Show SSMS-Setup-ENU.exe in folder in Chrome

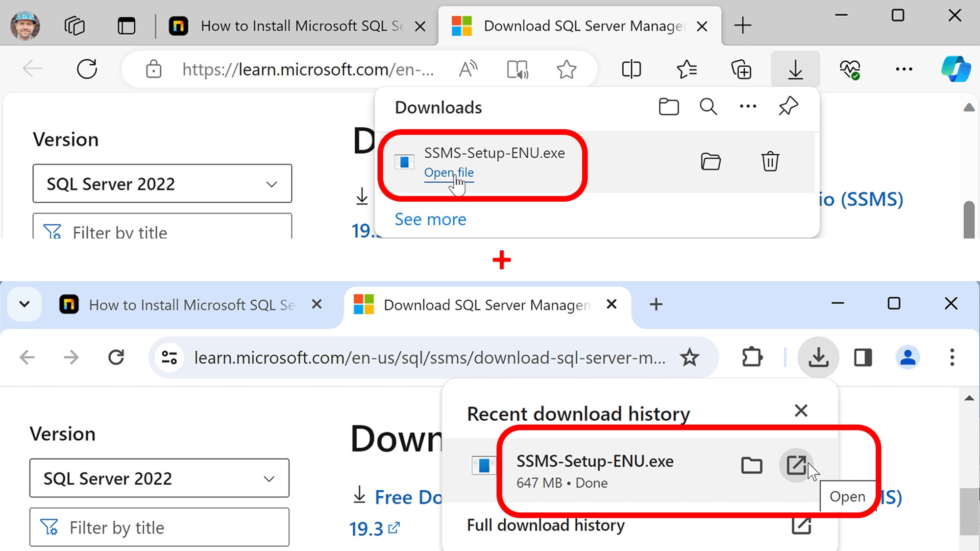752,465
